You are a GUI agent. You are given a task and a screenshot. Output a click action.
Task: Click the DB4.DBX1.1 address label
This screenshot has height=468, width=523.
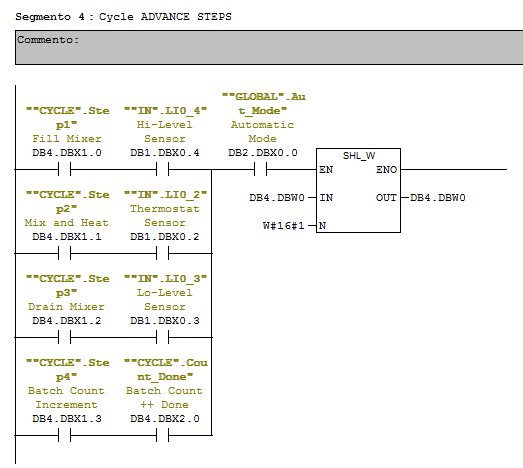pyautogui.click(x=67, y=237)
